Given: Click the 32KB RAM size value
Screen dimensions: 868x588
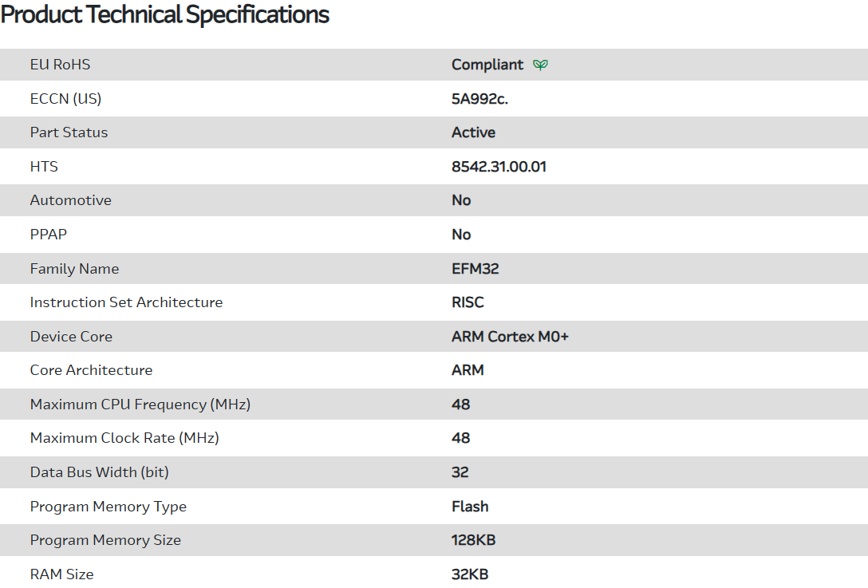Looking at the screenshot, I should coord(470,574).
